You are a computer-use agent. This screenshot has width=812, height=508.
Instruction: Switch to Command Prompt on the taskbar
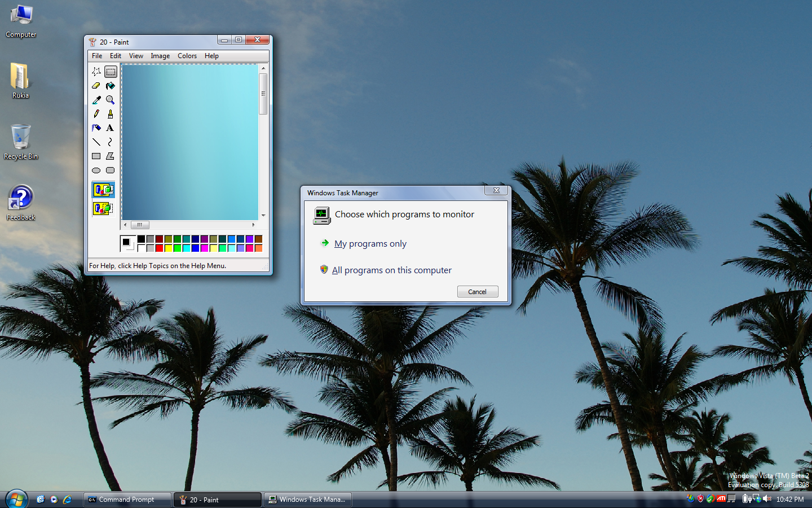pyautogui.click(x=127, y=500)
